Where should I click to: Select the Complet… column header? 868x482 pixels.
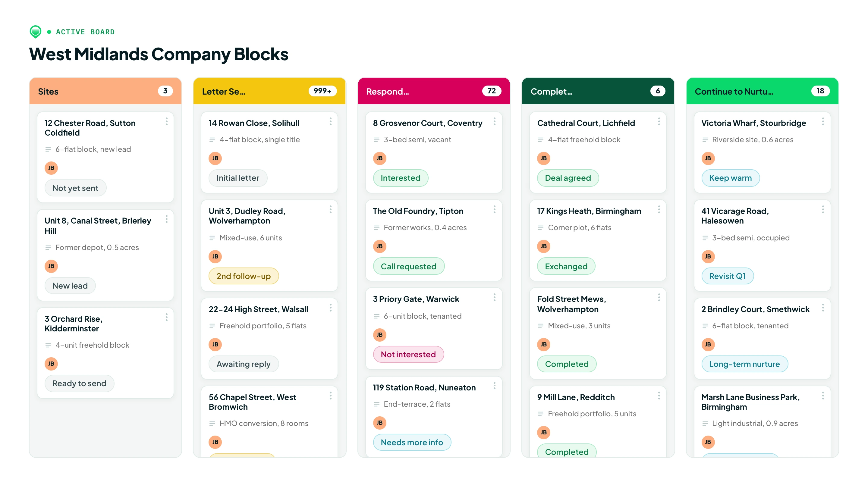coord(598,91)
